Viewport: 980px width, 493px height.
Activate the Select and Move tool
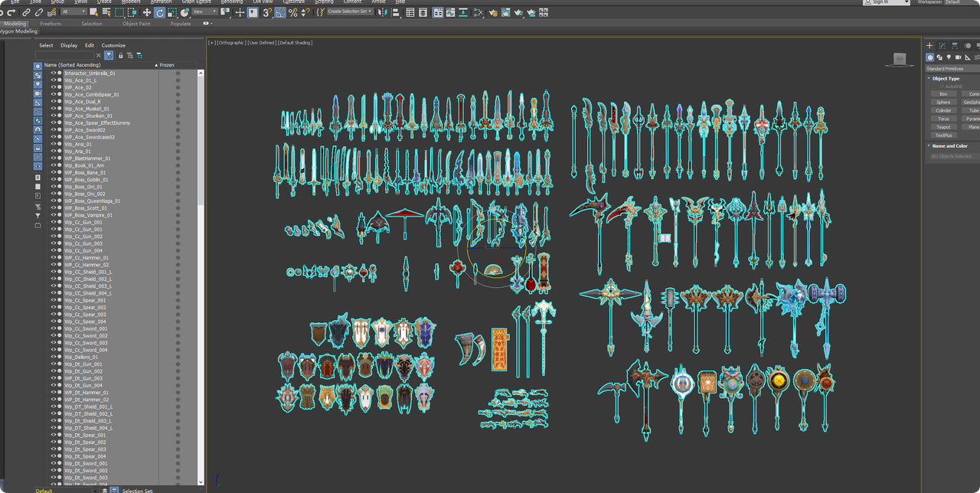point(146,12)
